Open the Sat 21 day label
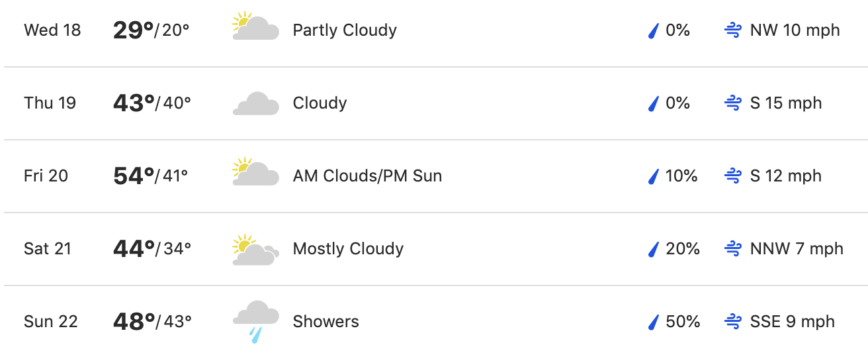 (x=48, y=249)
